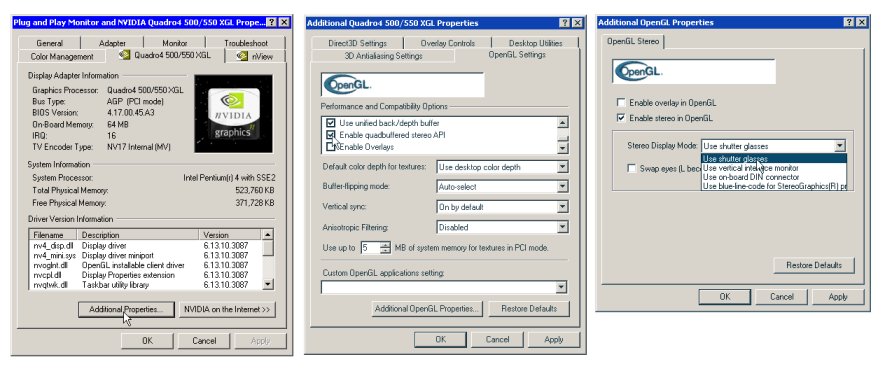
Task: Open Default color depth for textures dropdown
Action: click(562, 167)
